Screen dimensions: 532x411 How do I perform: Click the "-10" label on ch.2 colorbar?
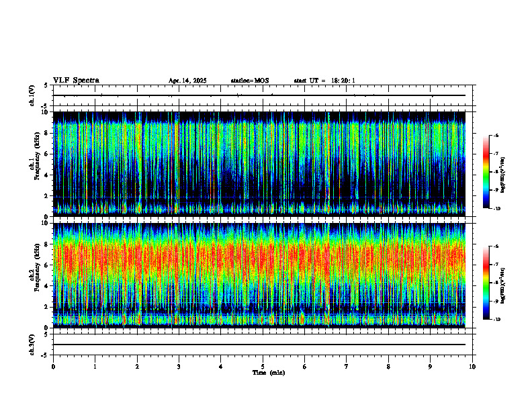(496, 320)
